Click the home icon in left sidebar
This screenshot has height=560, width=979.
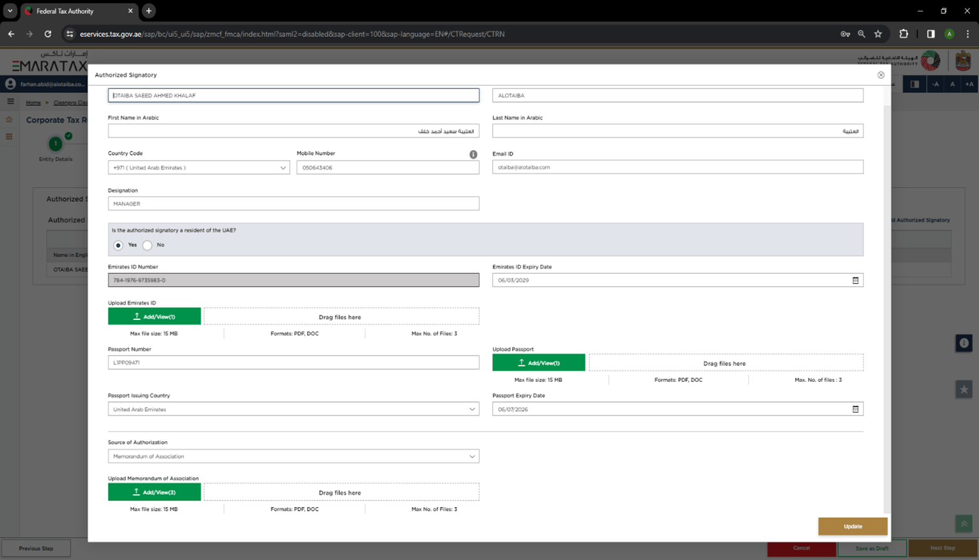point(9,119)
